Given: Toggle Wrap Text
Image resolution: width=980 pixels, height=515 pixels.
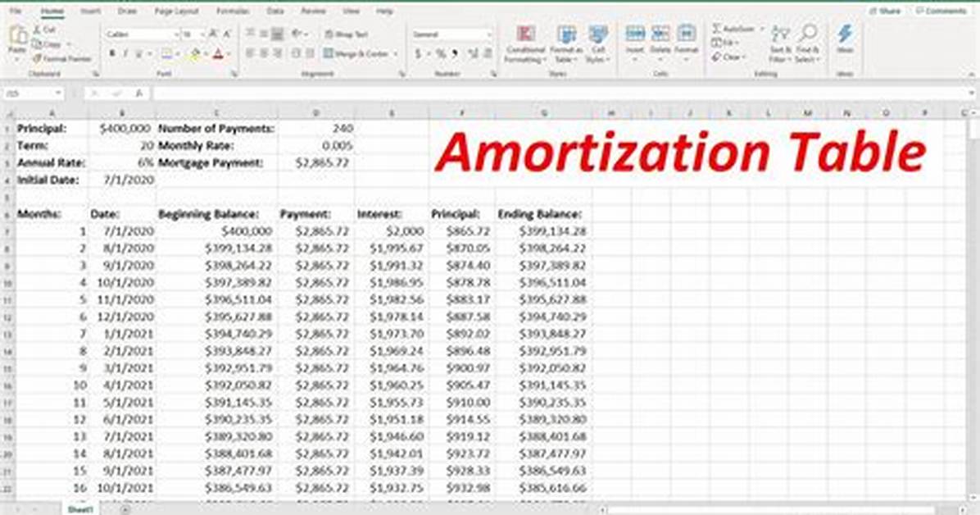Looking at the screenshot, I should click(347, 34).
